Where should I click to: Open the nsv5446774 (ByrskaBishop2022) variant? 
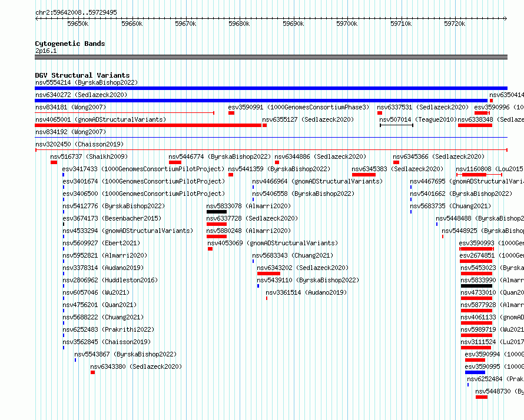(220, 156)
